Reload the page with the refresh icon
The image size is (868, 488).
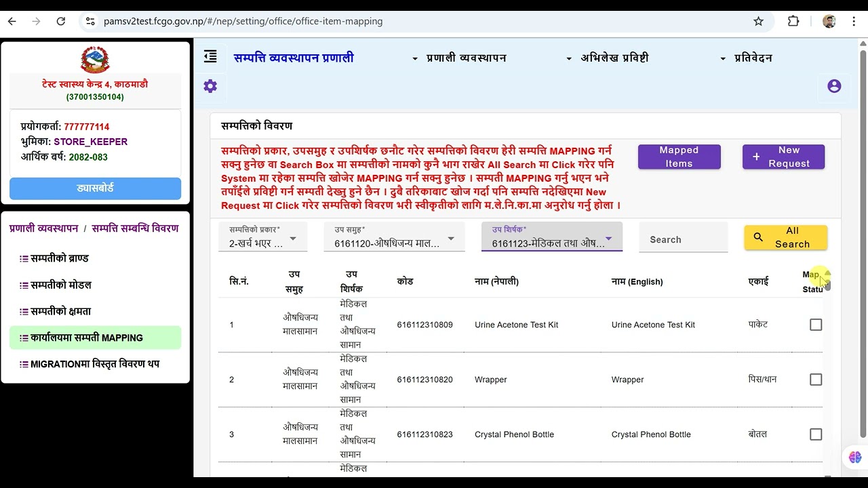pyautogui.click(x=61, y=21)
